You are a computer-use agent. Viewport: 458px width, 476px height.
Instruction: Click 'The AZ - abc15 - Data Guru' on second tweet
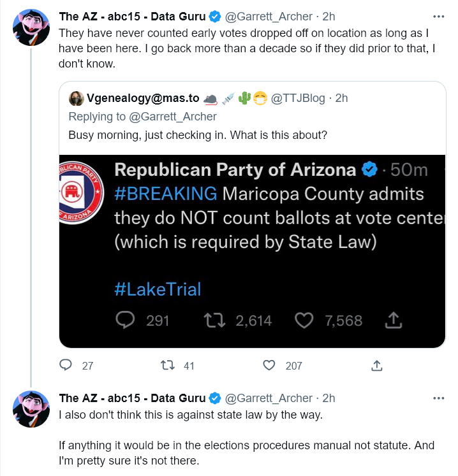point(132,398)
